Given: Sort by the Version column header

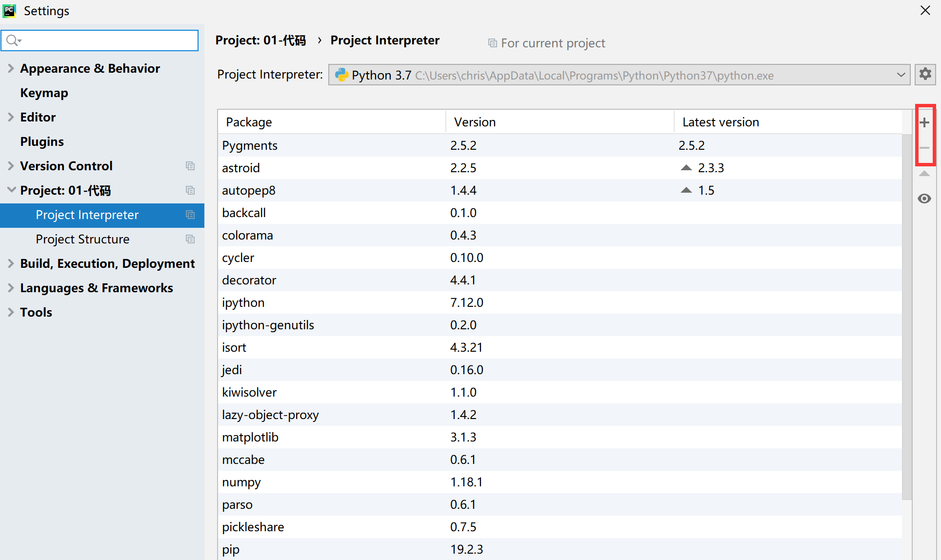Looking at the screenshot, I should [560, 122].
